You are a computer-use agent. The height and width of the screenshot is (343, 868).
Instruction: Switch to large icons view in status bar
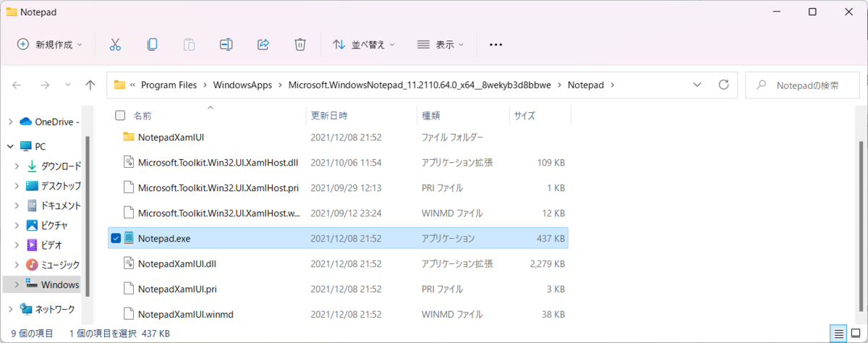pyautogui.click(x=854, y=334)
